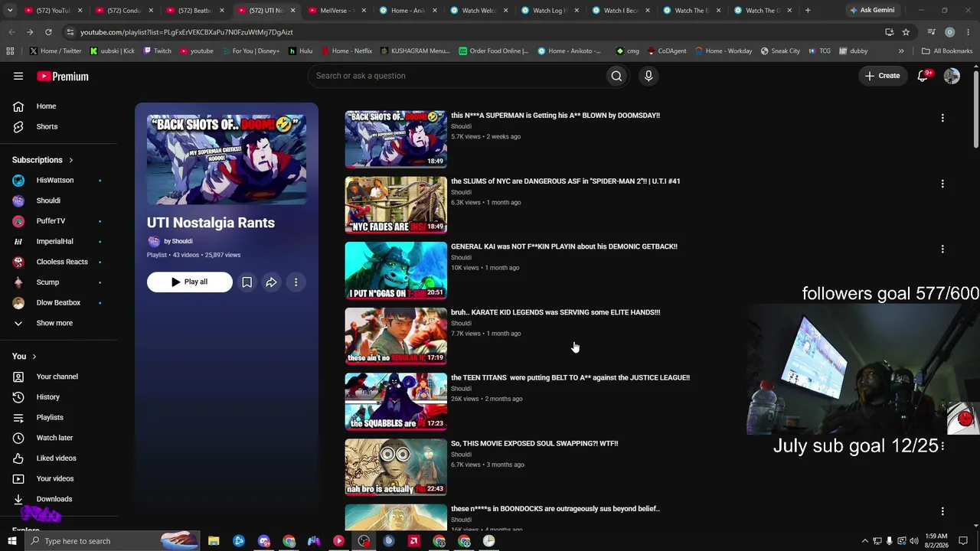Screen dimensions: 980x551
Task: Open the Teen Titans vs Justice League video title
Action: tap(570, 378)
